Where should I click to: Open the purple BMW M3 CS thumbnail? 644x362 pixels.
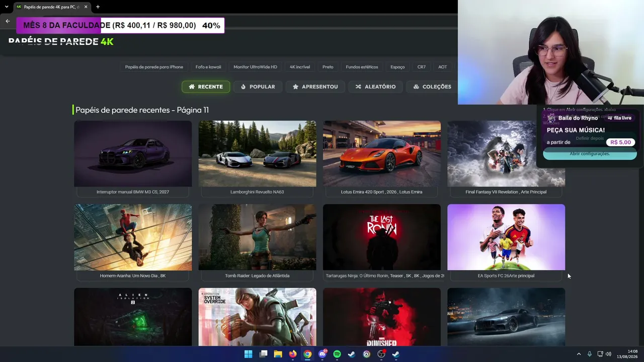133,153
